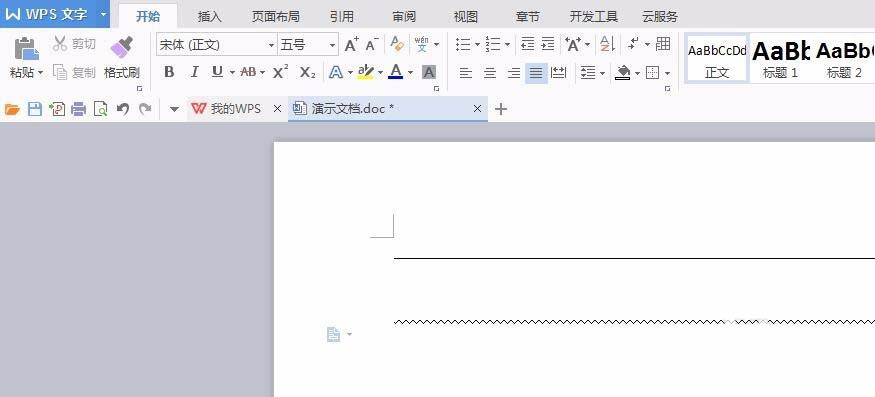Viewport: 875px width, 397px height.
Task: Open the 审阅 ribbon tab
Action: 404,16
